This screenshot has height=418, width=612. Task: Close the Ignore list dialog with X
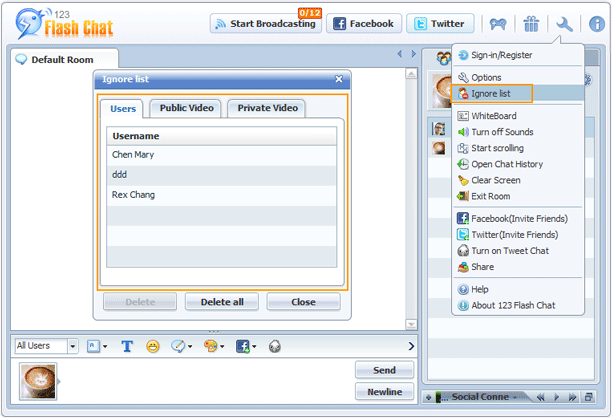pyautogui.click(x=339, y=79)
